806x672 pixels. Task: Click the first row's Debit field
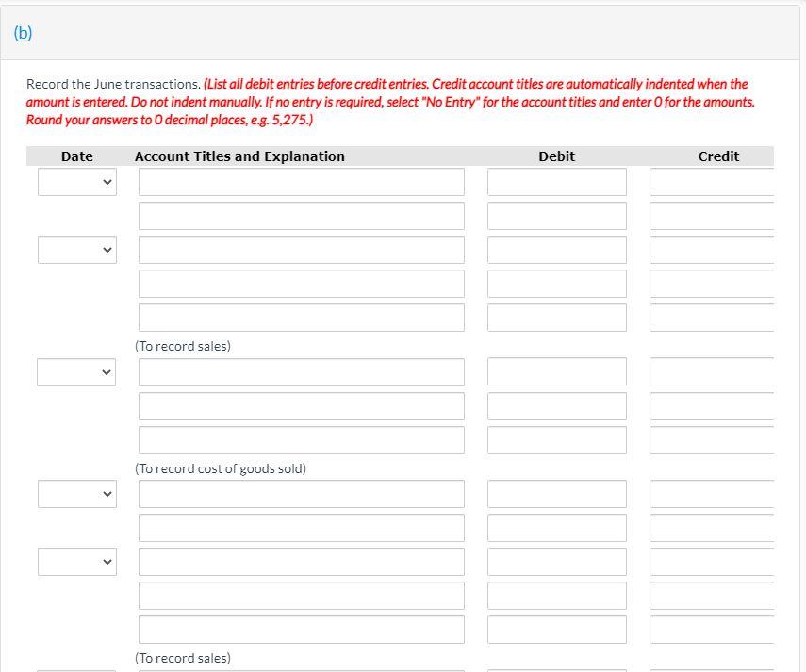pyautogui.click(x=557, y=182)
